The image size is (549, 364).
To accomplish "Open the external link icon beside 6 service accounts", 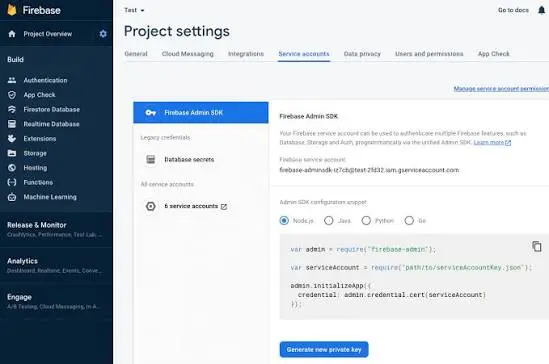I will click(x=224, y=206).
